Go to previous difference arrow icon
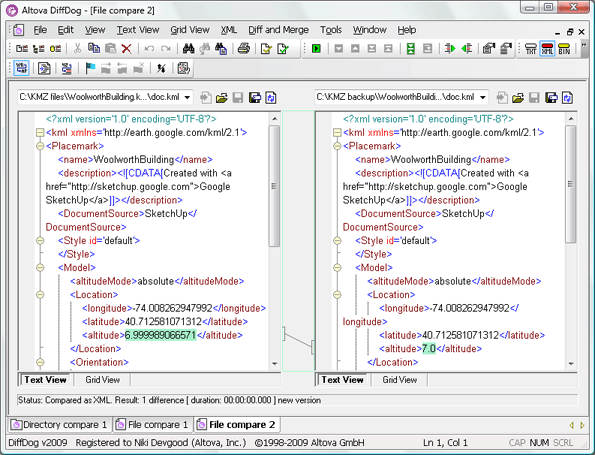Image resolution: width=595 pixels, height=455 pixels. 355,49
